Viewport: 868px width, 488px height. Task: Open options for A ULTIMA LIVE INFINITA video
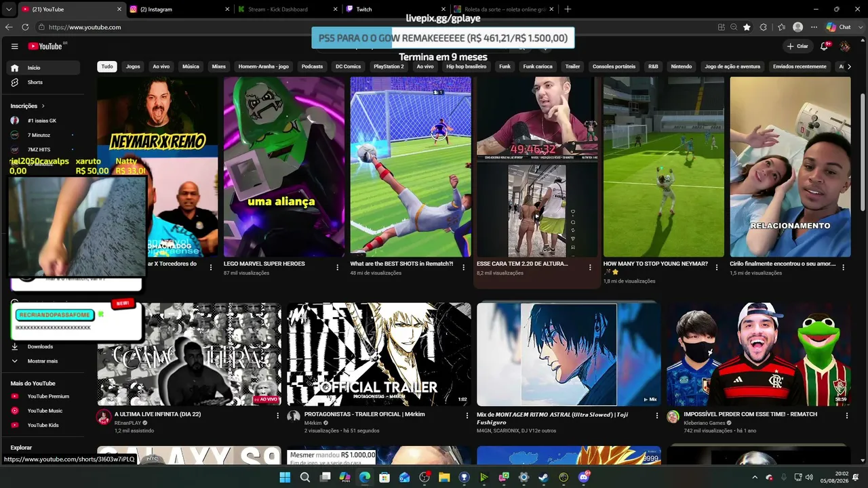(x=277, y=415)
